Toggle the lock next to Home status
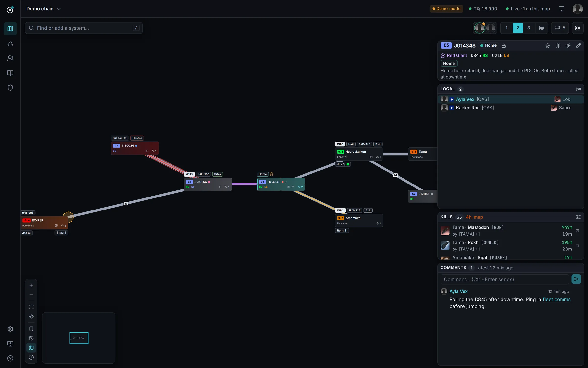 coord(504,46)
